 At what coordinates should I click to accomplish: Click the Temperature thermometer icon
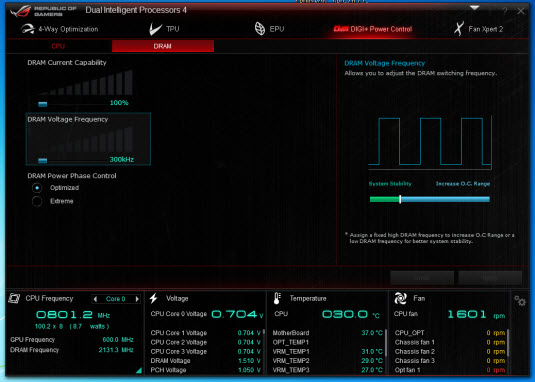click(277, 298)
